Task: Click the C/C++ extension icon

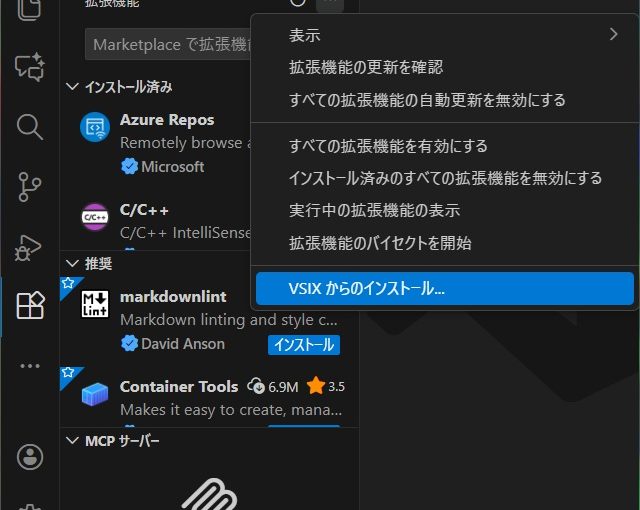Action: [95, 217]
